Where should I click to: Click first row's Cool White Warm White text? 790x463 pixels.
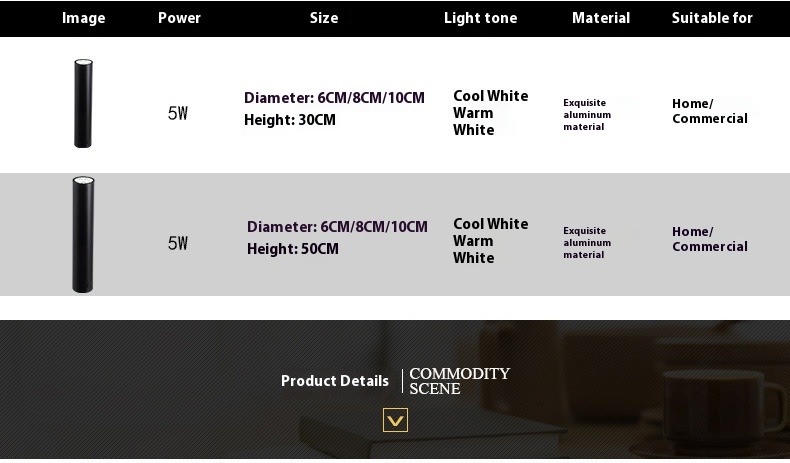pos(490,112)
